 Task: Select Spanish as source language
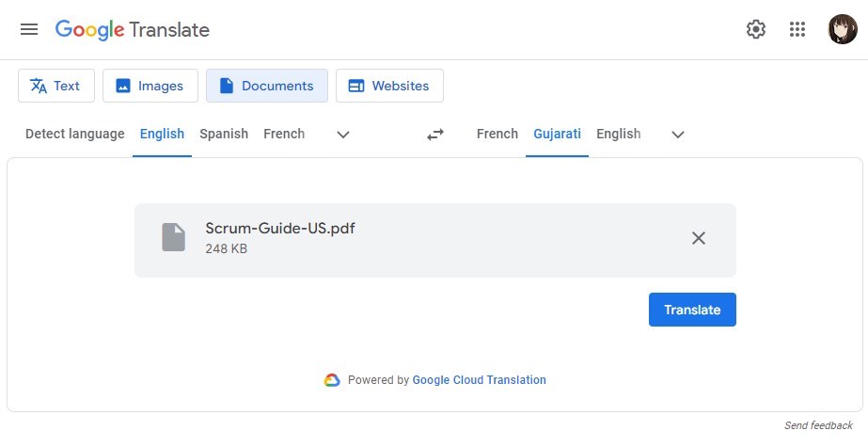pos(224,134)
